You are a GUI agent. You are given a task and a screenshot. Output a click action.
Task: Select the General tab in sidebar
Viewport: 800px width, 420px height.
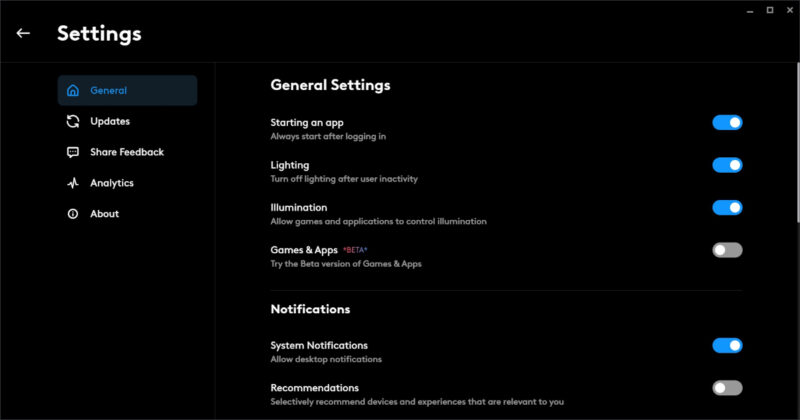[x=128, y=90]
